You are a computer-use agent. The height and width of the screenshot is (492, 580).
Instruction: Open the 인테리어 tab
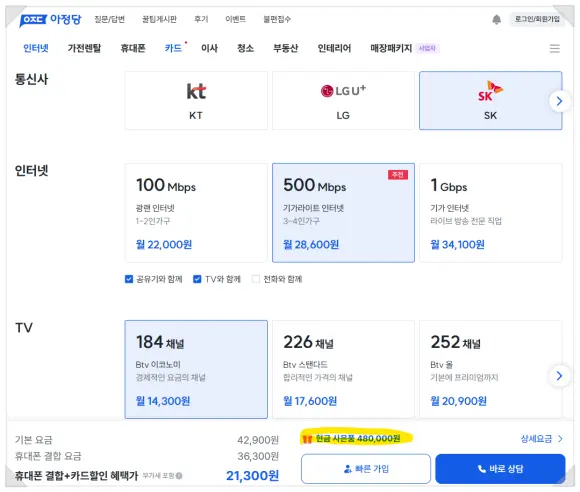coord(334,48)
